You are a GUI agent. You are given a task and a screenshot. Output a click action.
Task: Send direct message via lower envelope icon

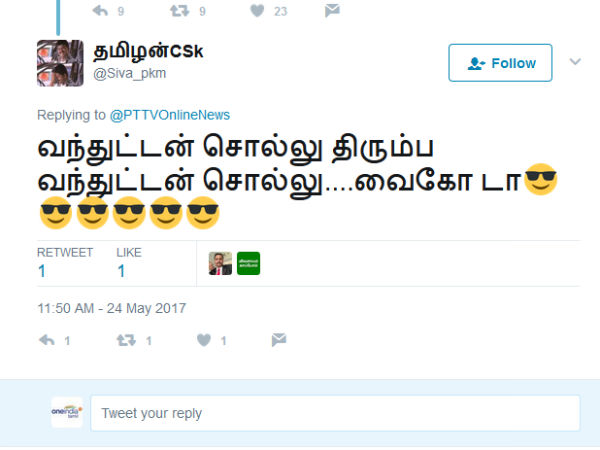pos(279,340)
